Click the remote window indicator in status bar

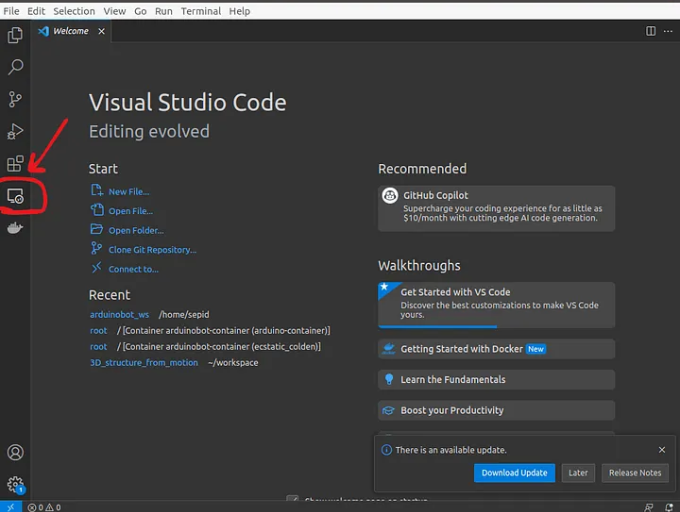click(11, 507)
